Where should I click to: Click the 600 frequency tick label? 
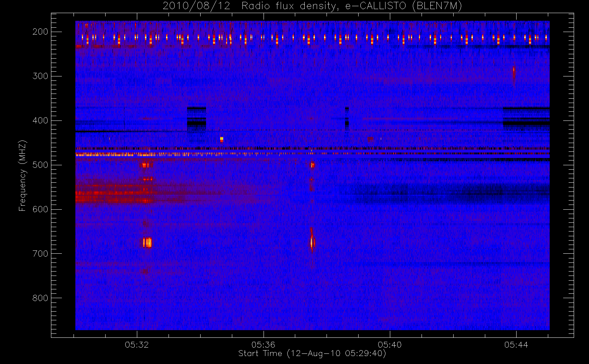[x=40, y=209]
